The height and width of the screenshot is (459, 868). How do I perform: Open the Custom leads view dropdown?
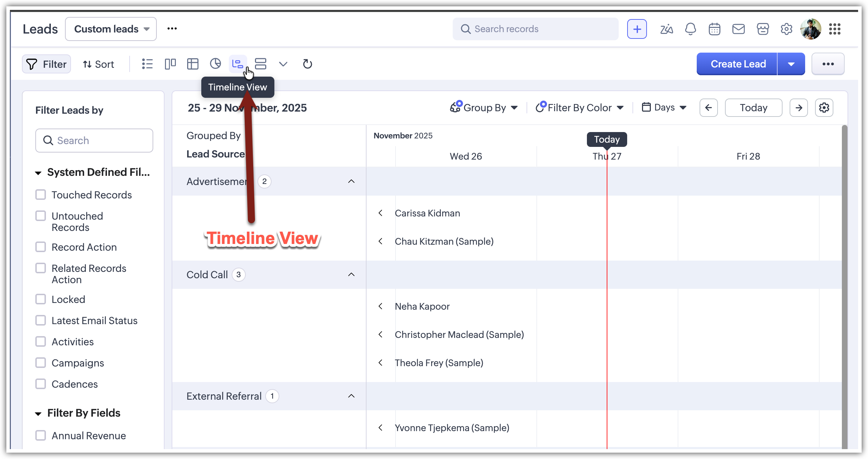[x=111, y=29]
